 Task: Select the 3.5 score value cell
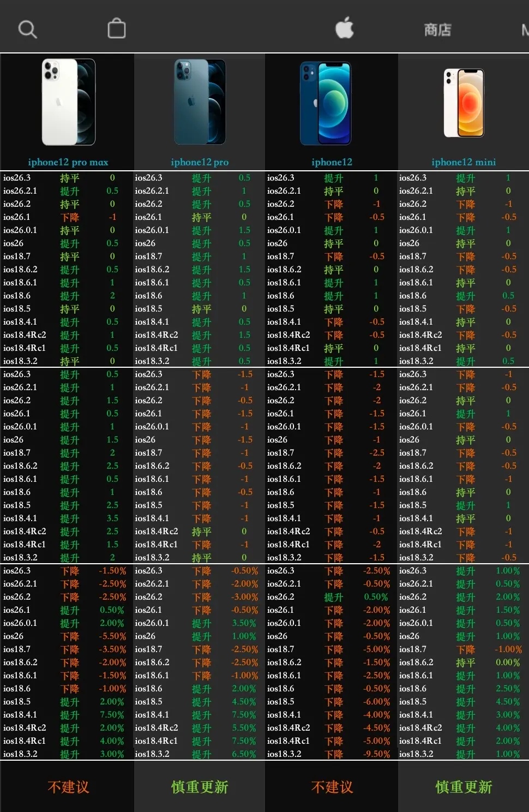click(x=112, y=518)
